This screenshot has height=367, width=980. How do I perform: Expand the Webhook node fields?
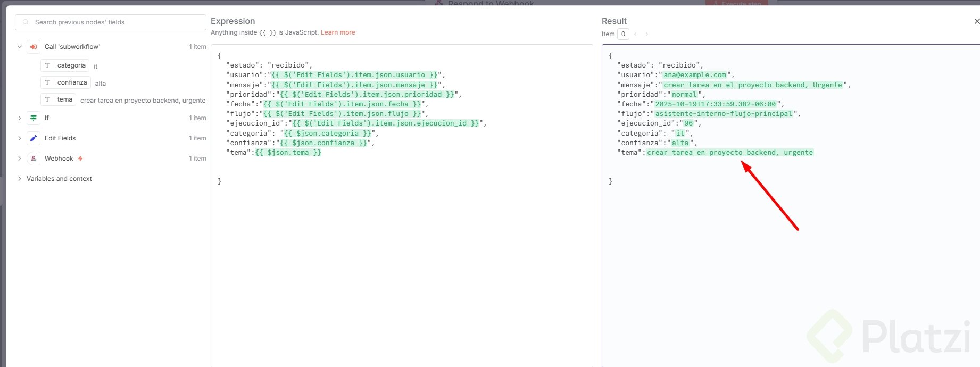20,159
